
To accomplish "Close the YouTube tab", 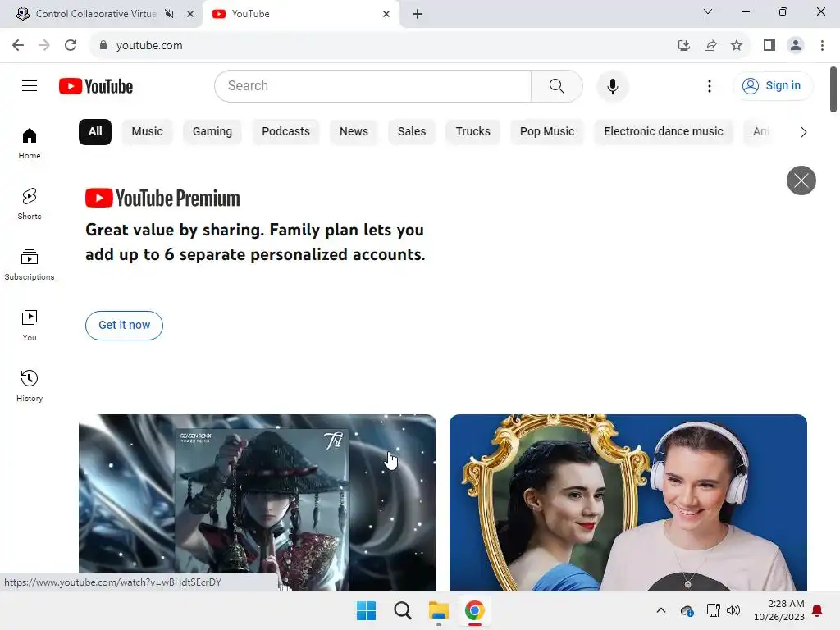I will click(x=386, y=14).
